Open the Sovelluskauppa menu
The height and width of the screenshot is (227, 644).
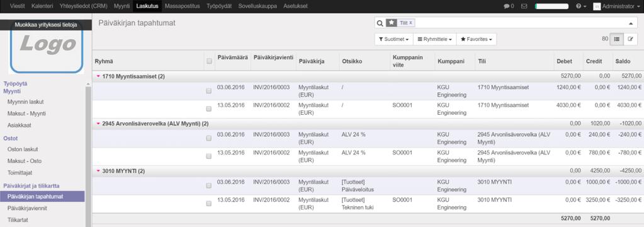coord(257,6)
